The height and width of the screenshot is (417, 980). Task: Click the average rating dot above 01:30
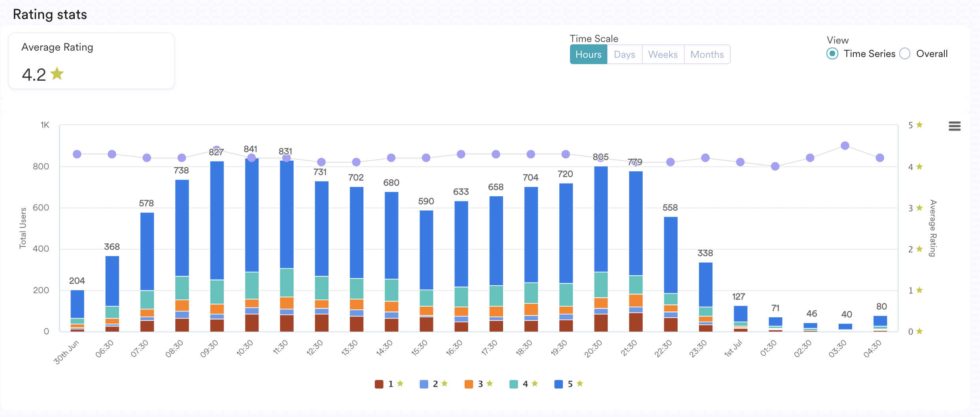[775, 166]
